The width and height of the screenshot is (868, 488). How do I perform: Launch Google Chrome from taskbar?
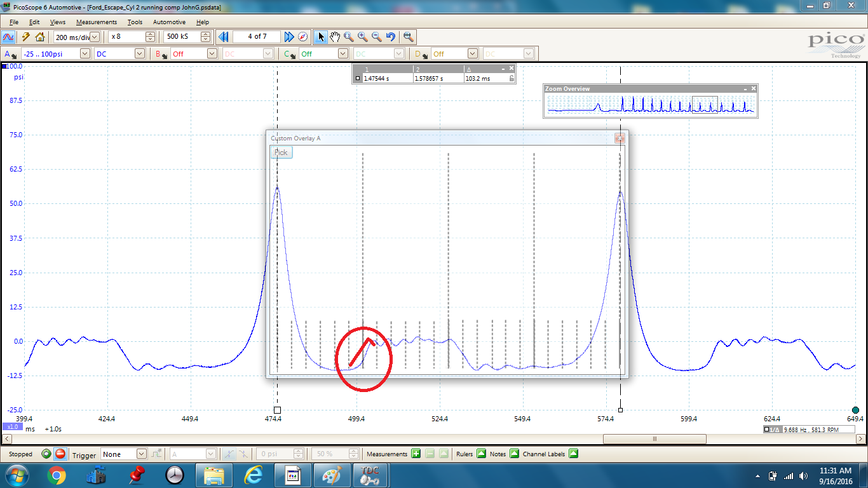pyautogui.click(x=56, y=475)
